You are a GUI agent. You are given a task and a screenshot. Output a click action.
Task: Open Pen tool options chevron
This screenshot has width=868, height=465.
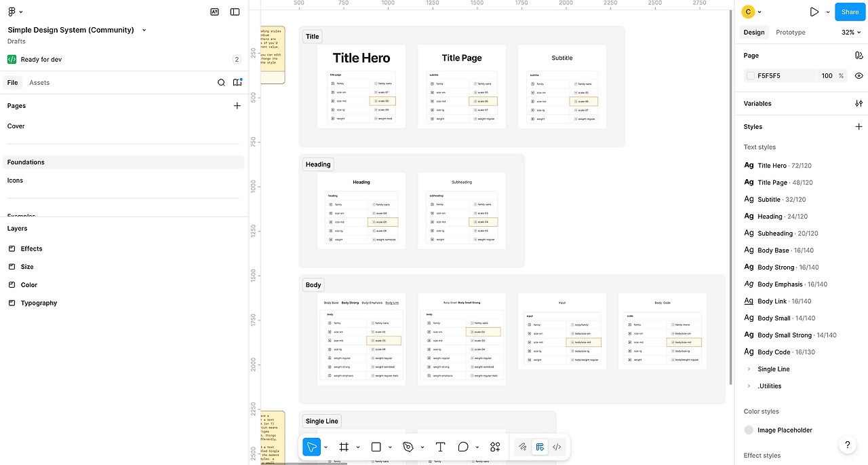pos(422,447)
